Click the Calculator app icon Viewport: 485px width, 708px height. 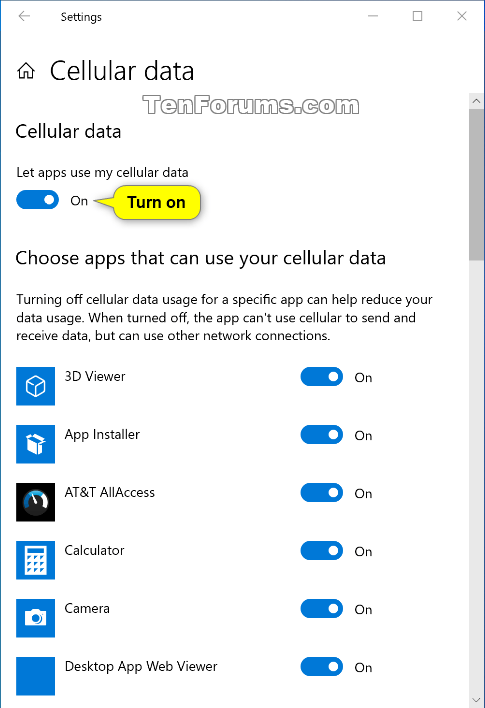[x=35, y=560]
